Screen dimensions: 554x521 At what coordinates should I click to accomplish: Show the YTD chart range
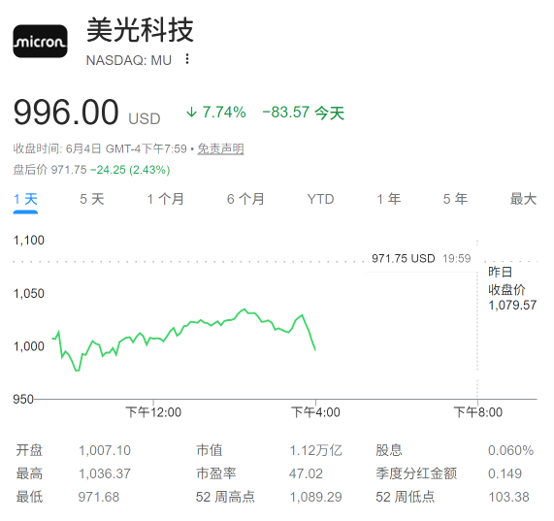click(x=320, y=199)
